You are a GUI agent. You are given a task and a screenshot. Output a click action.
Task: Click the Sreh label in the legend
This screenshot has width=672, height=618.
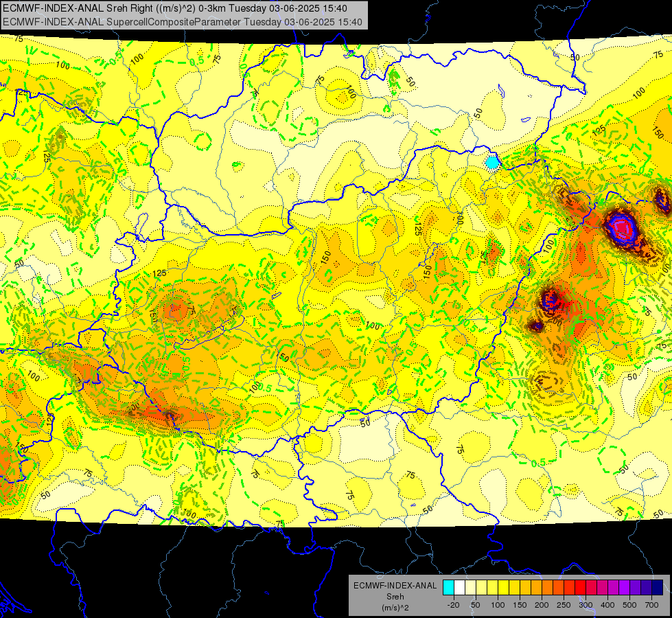(395, 597)
